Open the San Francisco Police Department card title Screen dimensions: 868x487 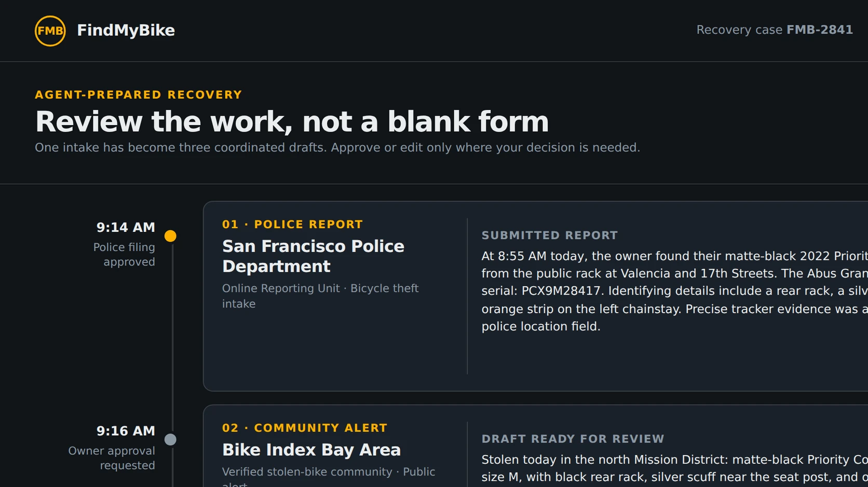313,256
